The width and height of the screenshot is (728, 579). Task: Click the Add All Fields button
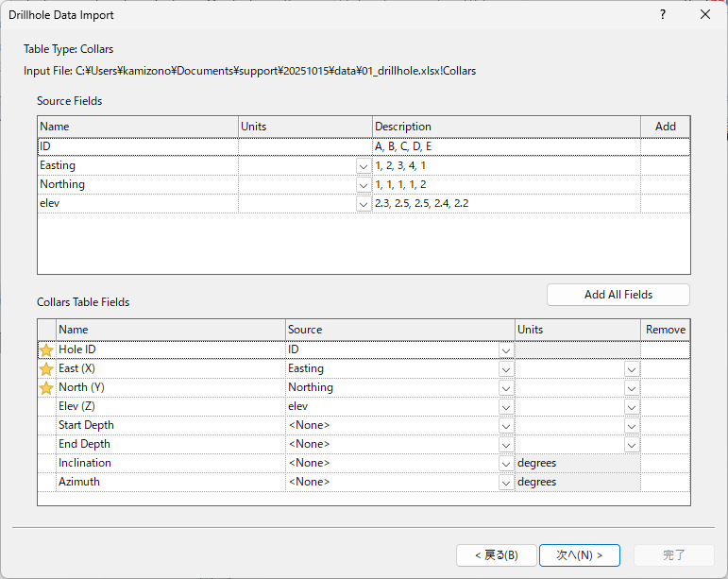tap(618, 295)
